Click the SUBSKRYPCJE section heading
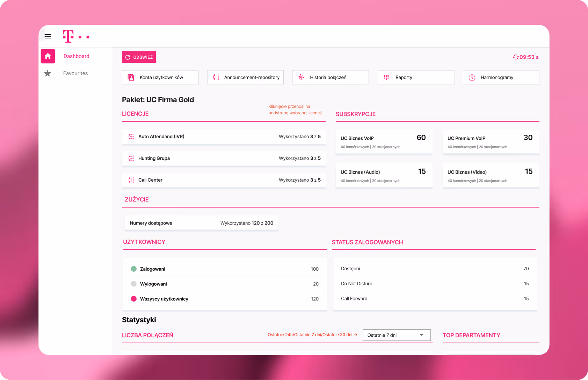 point(356,114)
